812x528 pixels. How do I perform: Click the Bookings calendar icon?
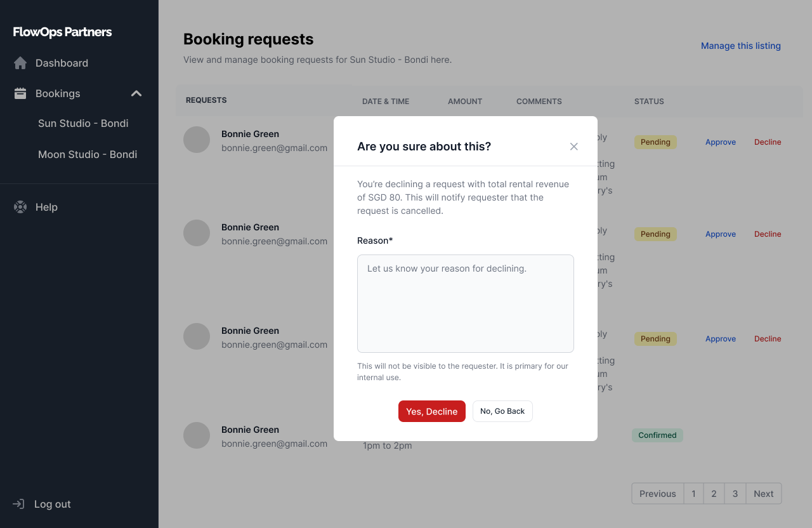pyautogui.click(x=20, y=93)
